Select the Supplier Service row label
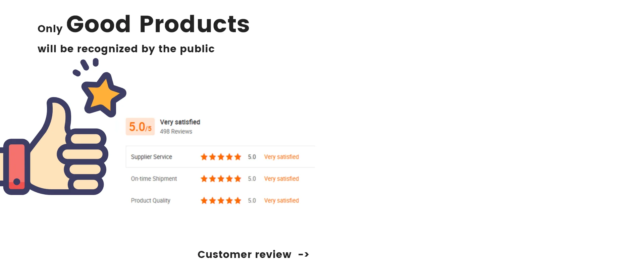This screenshot has height=268, width=644. (x=151, y=157)
